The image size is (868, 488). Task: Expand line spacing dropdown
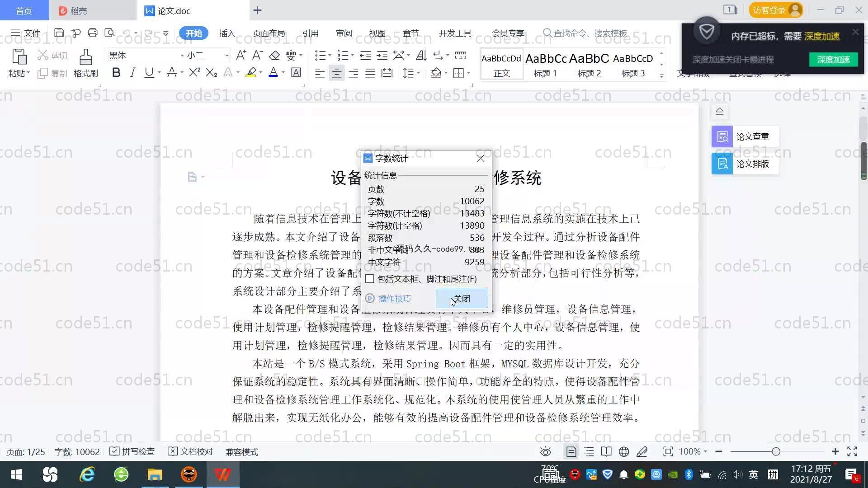419,73
